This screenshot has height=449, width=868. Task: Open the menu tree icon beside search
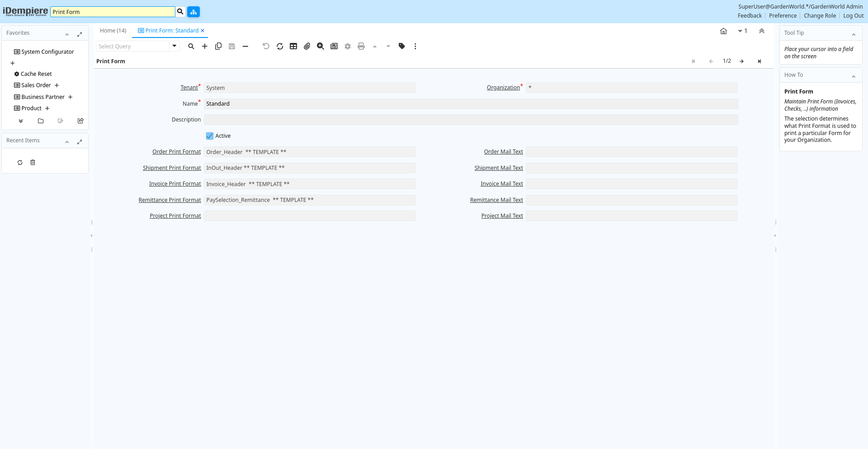[x=193, y=12]
